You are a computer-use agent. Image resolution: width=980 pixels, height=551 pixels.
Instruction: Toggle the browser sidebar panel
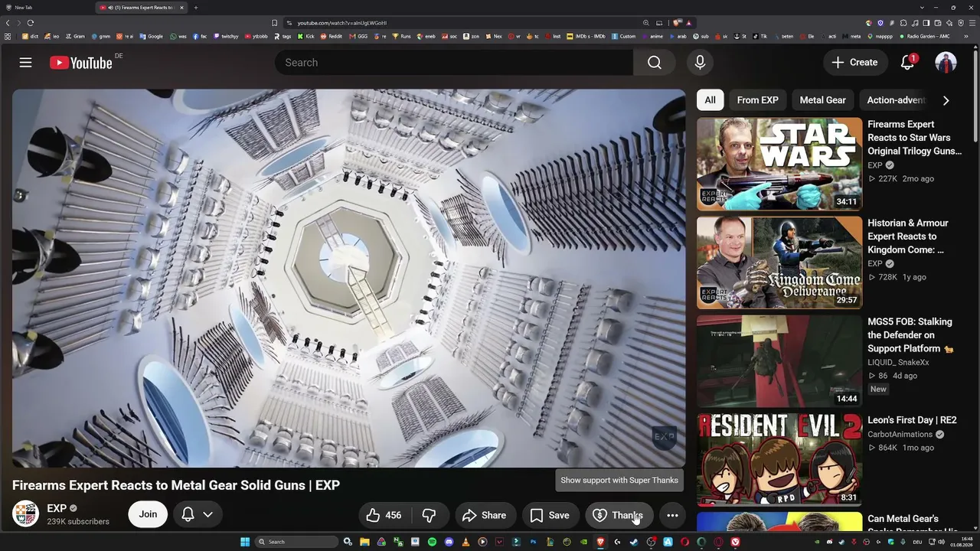926,23
